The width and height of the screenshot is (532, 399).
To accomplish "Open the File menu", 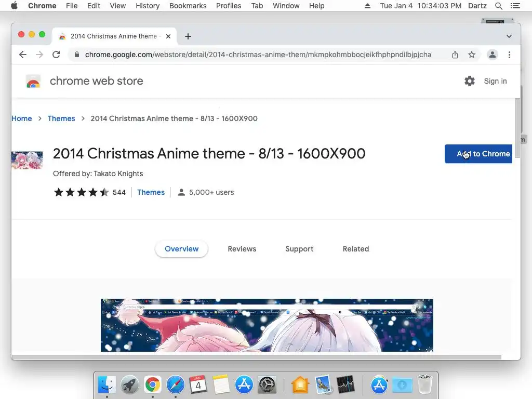I will (72, 6).
